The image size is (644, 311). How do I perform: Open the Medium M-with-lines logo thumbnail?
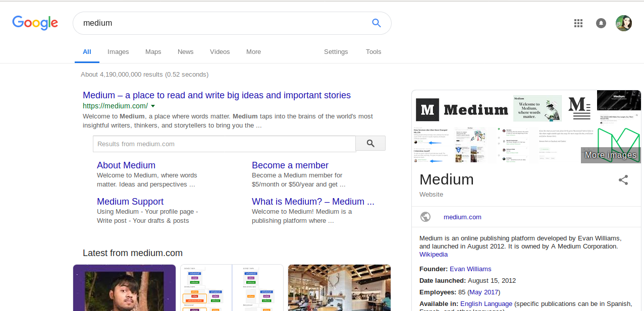[579, 108]
